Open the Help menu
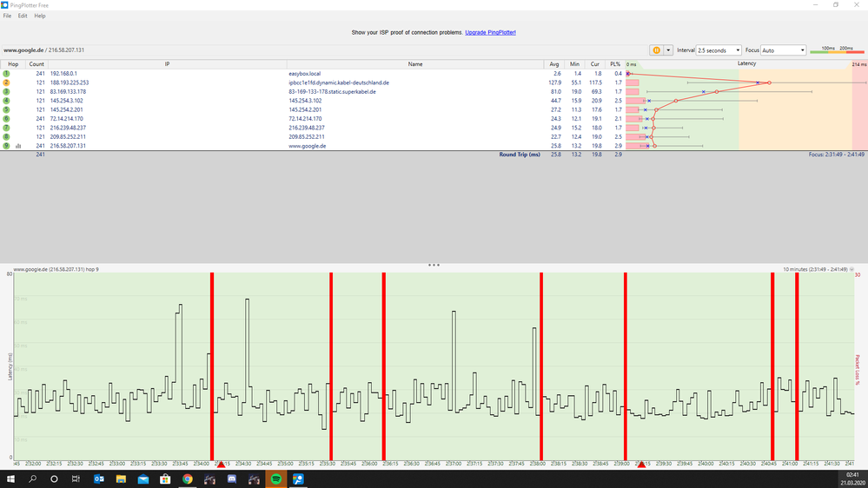Viewport: 868px width, 488px height. coord(40,16)
